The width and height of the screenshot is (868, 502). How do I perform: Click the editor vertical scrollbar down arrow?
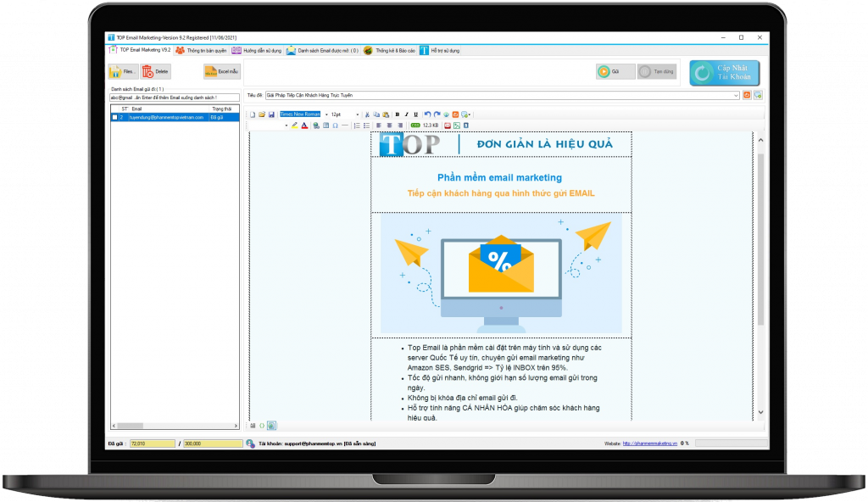coord(760,411)
